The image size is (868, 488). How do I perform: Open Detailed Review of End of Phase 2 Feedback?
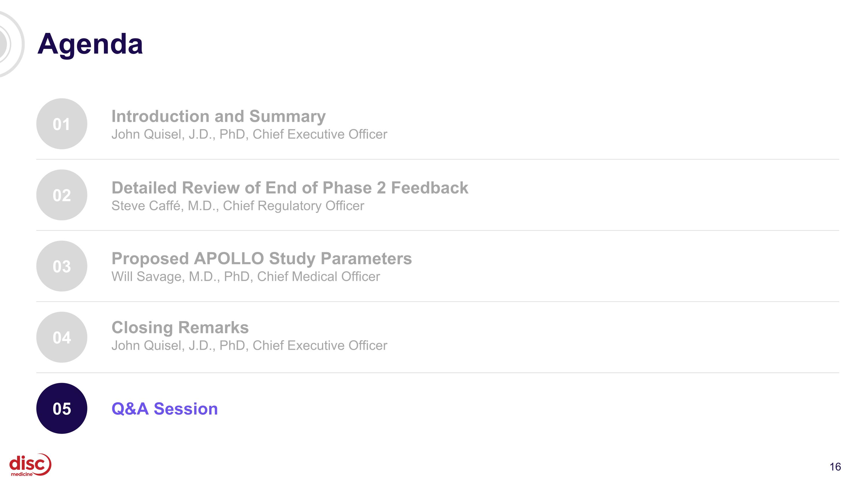click(290, 187)
